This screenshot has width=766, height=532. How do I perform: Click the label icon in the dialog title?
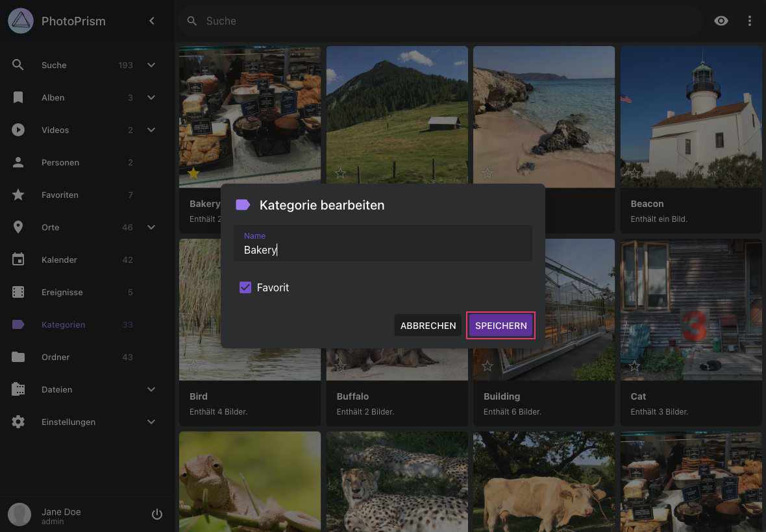coord(243,205)
